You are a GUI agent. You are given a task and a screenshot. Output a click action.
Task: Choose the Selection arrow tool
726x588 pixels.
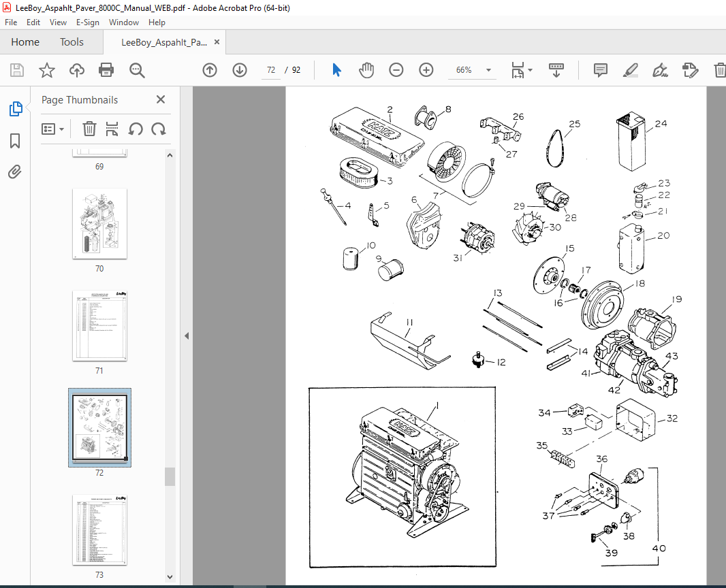[336, 70]
